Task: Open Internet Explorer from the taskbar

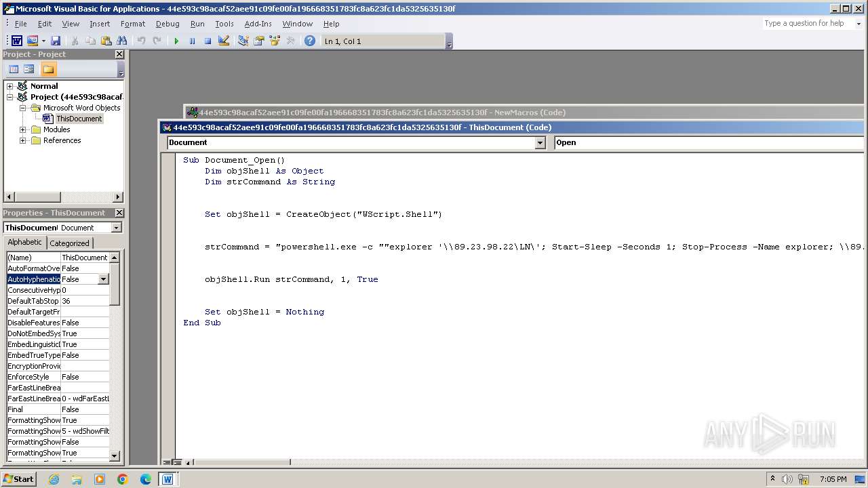Action: (54, 479)
